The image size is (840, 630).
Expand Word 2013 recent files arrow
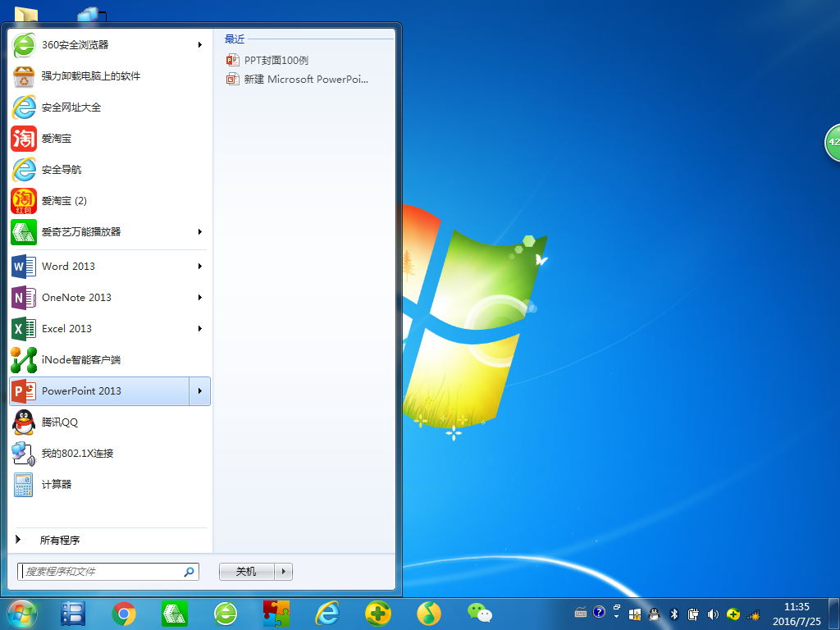pos(200,267)
